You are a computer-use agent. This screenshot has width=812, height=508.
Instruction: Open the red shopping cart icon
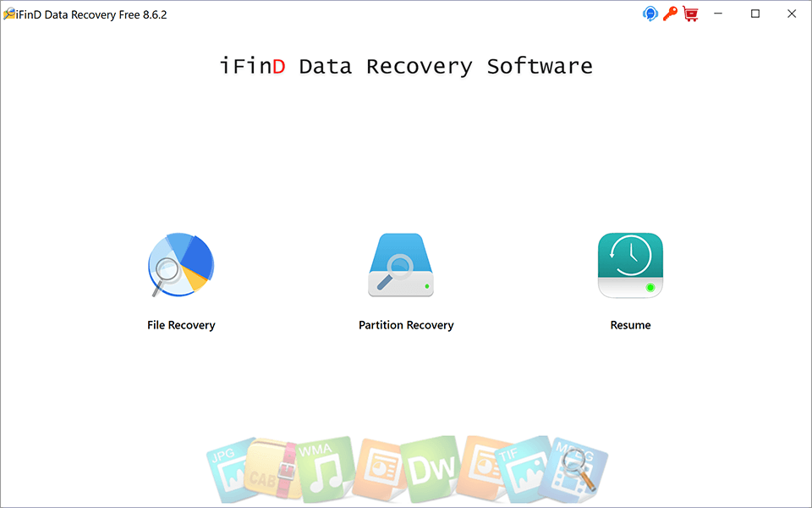point(690,14)
